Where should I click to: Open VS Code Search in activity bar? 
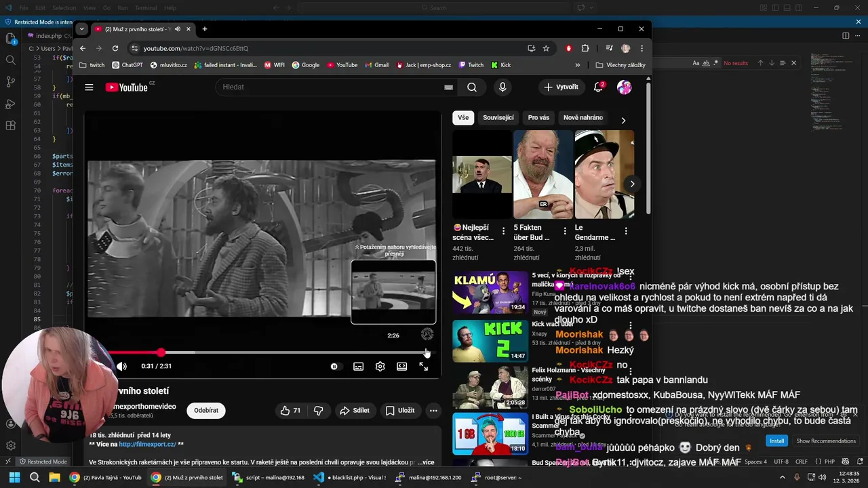(10, 60)
